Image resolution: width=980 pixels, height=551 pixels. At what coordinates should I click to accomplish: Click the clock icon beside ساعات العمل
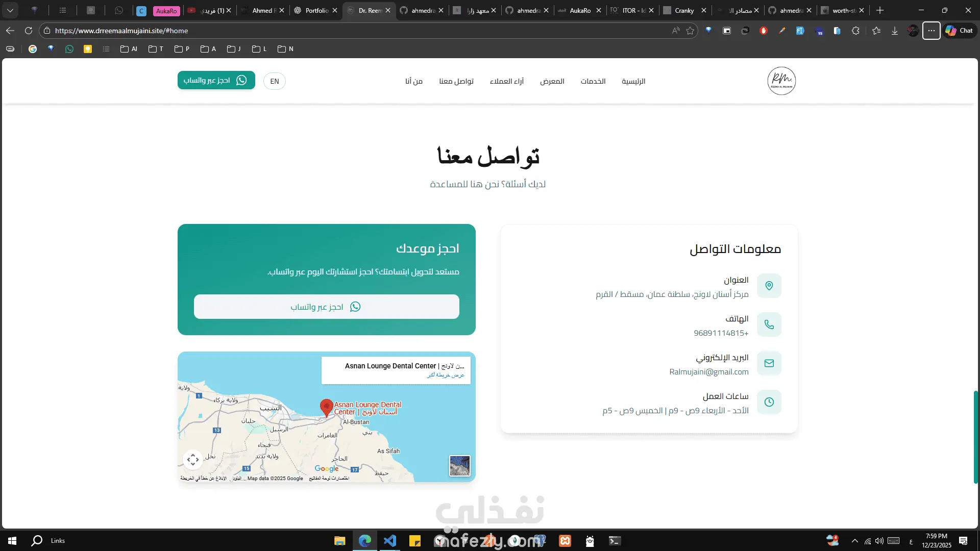(769, 402)
